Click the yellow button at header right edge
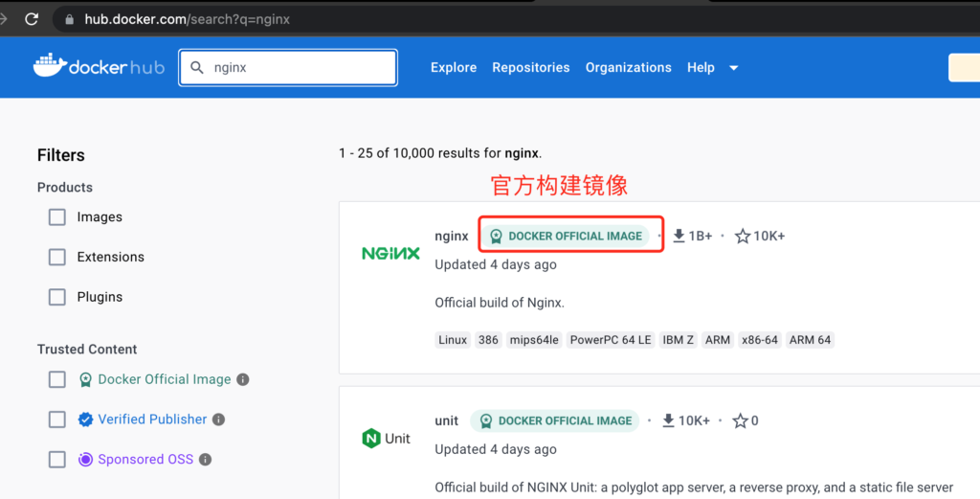Viewport: 980px width, 499px height. point(965,68)
